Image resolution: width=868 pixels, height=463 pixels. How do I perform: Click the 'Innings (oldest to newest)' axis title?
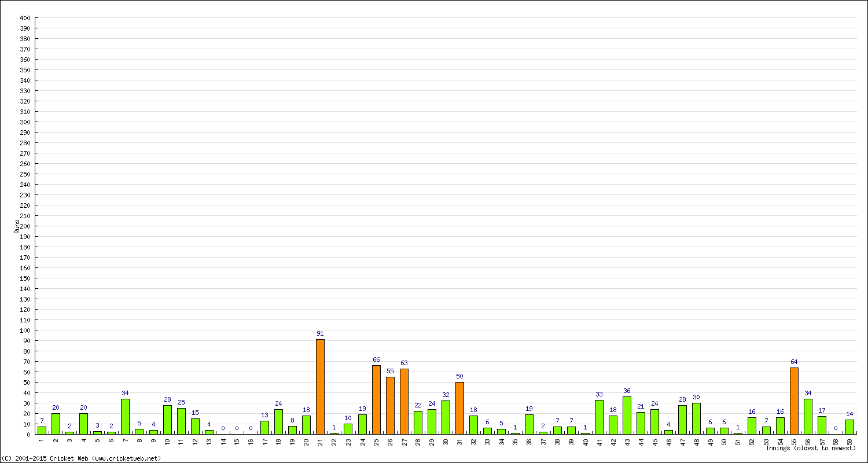coord(811,448)
